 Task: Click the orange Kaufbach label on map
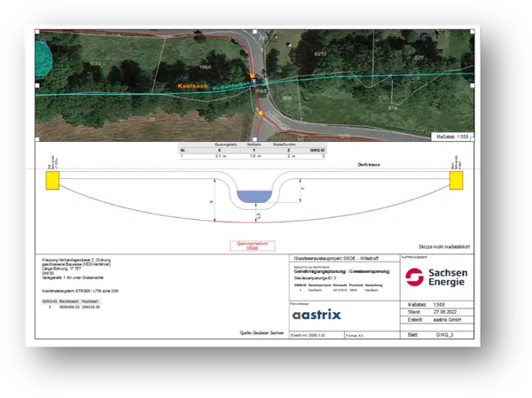(192, 87)
